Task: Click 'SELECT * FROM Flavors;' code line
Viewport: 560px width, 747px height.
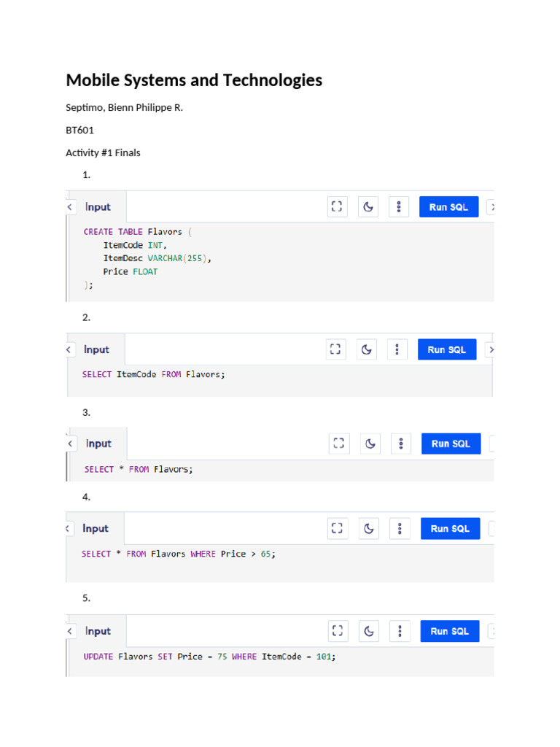Action: pos(139,469)
